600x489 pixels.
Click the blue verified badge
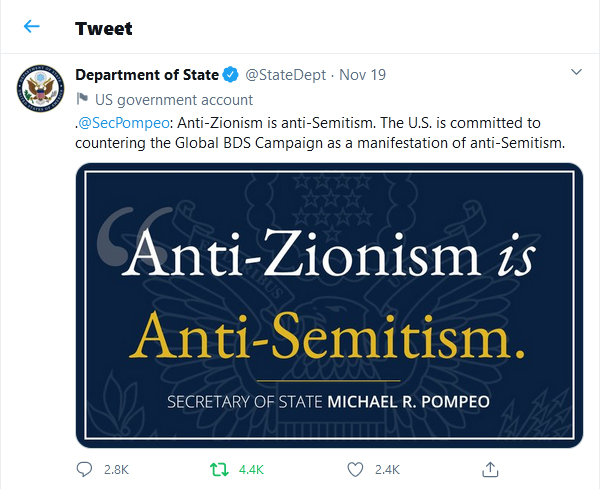(x=231, y=75)
